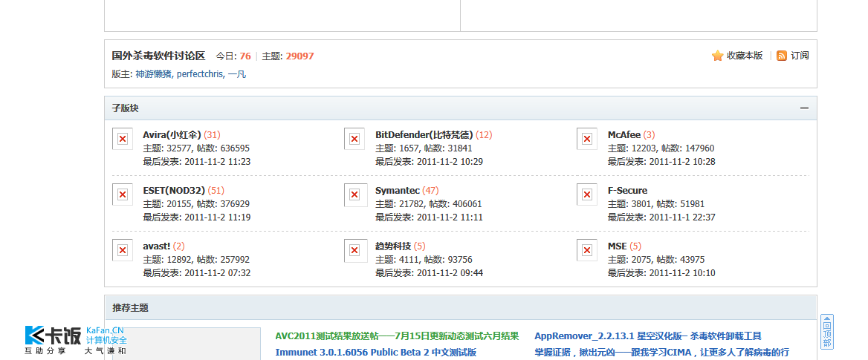Screen dimensions: 868x360
Task: Click F-Secure's stats 主题: 3801, 帖数: 51981
Action: point(656,204)
